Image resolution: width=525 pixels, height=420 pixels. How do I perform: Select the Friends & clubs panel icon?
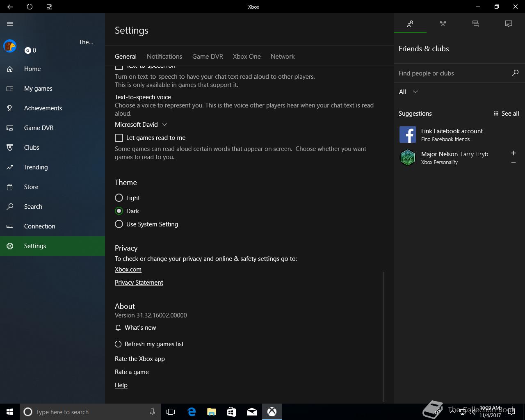pos(410,24)
